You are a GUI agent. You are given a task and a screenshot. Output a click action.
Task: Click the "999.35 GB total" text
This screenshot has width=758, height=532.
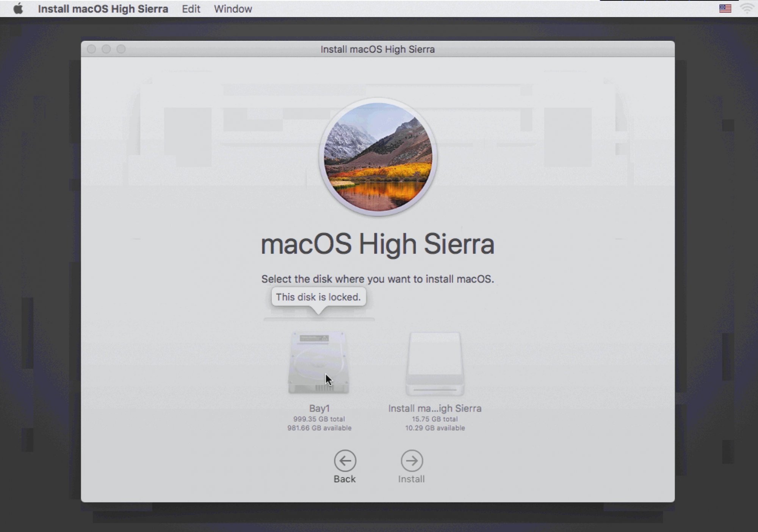click(x=319, y=419)
